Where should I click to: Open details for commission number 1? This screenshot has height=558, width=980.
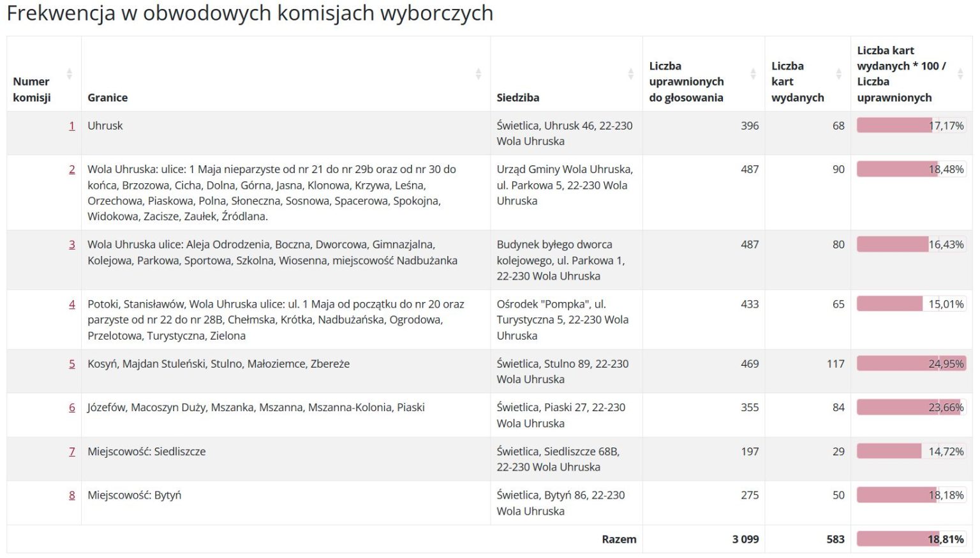click(x=71, y=125)
